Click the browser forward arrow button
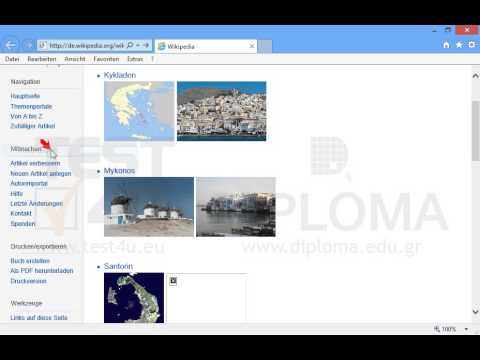This screenshot has height=360, width=480. [28, 45]
